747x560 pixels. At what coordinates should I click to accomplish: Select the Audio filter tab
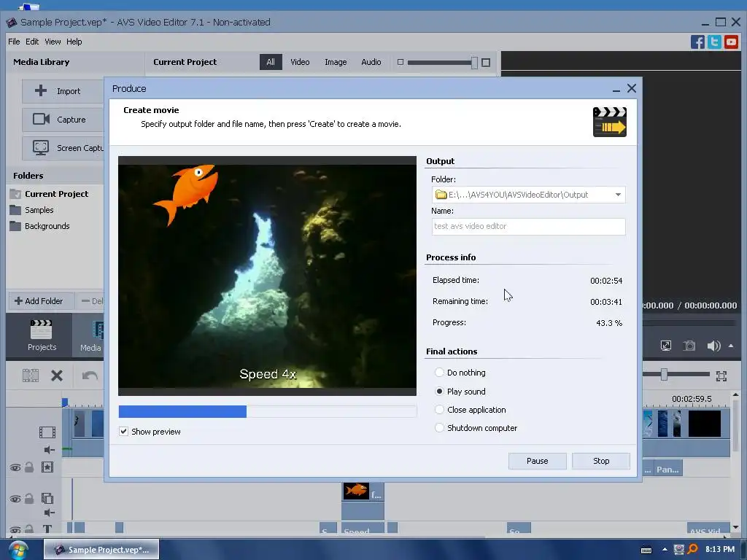click(x=371, y=63)
